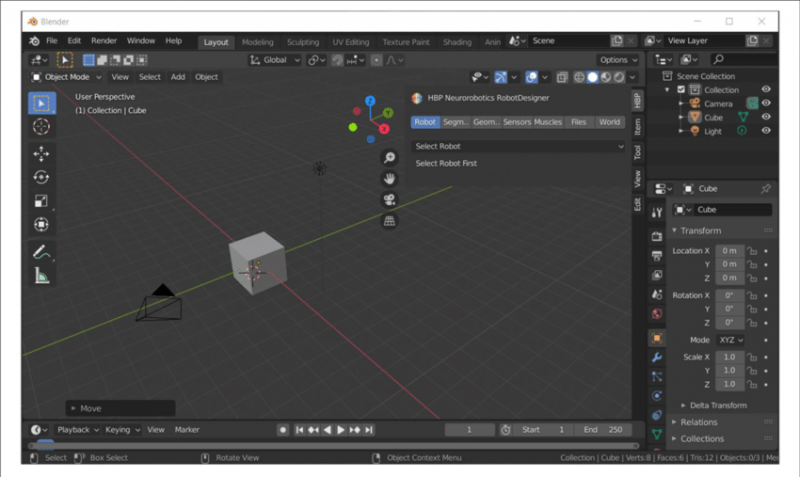Viewport: 800px width, 477px height.
Task: Lock the Location X value
Action: (752, 250)
